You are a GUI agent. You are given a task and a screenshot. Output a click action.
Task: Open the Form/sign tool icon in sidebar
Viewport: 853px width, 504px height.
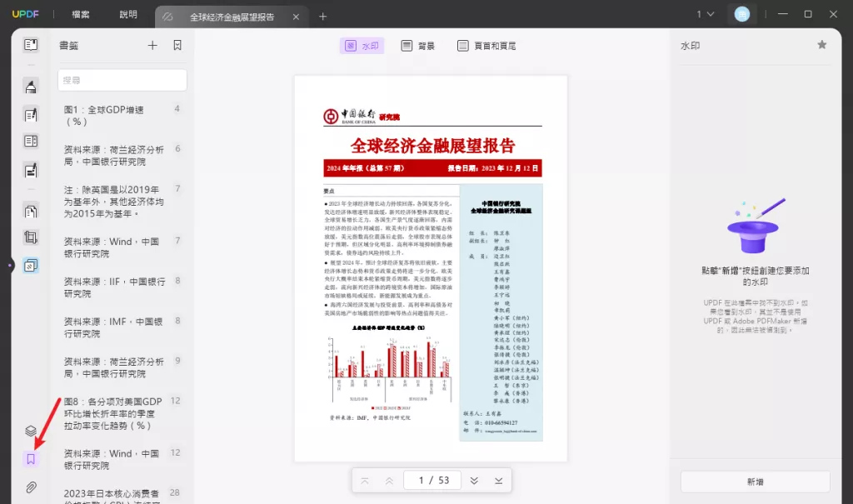(x=31, y=170)
